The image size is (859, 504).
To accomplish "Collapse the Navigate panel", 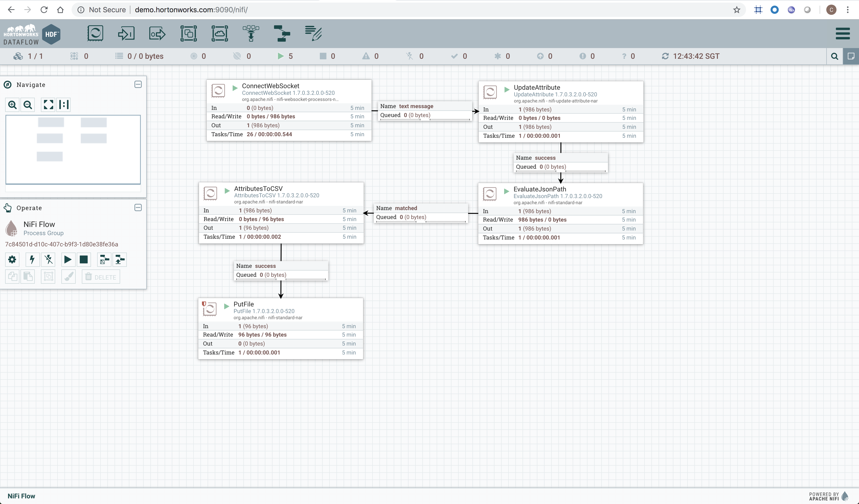I will click(x=138, y=85).
